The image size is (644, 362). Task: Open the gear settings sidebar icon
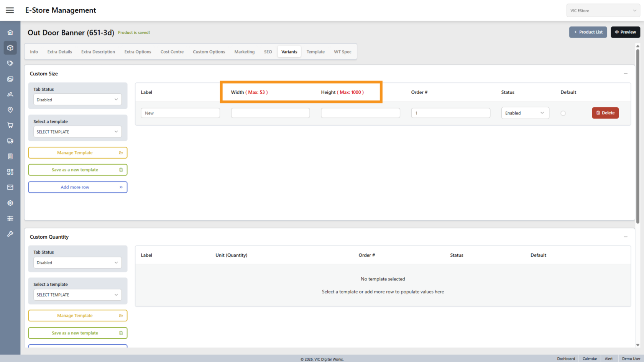click(x=10, y=203)
